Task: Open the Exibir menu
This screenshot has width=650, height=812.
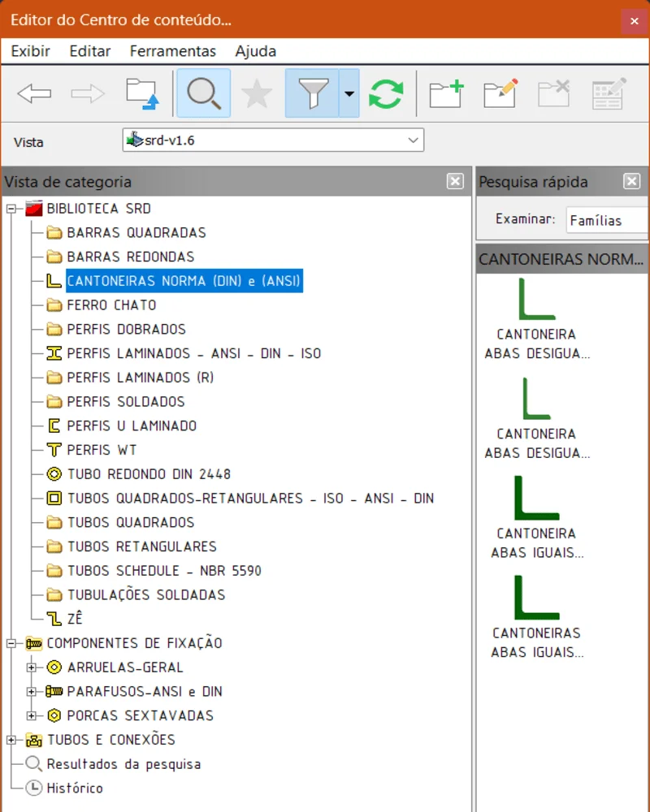Action: [x=31, y=51]
